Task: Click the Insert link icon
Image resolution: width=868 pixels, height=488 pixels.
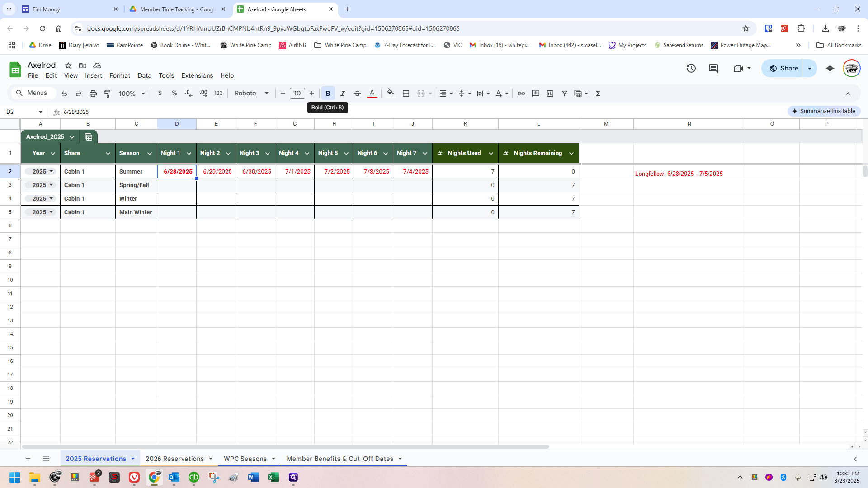Action: coord(521,94)
